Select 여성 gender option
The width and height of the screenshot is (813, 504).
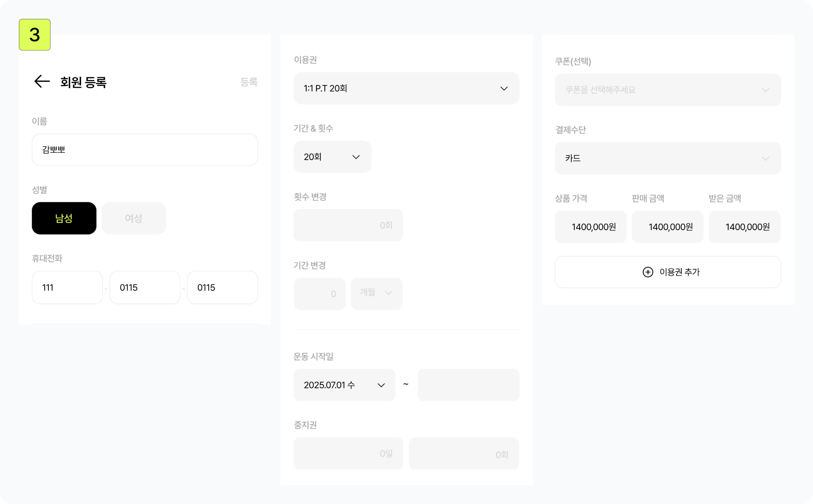pyautogui.click(x=134, y=218)
